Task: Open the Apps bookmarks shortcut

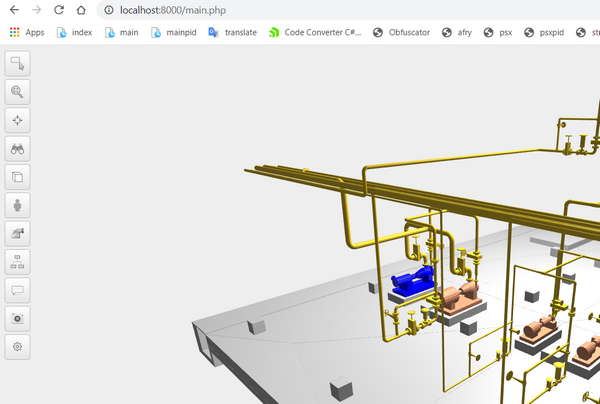Action: click(x=27, y=32)
